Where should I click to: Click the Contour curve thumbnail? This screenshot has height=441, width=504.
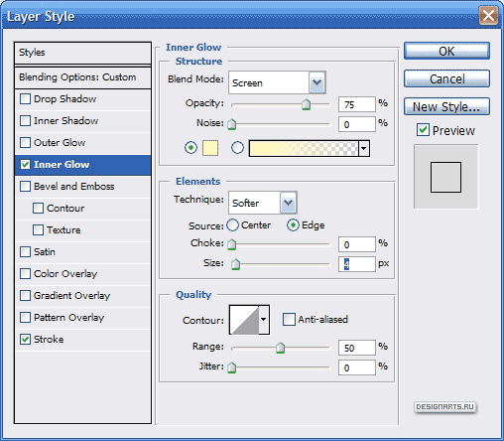pyautogui.click(x=244, y=320)
